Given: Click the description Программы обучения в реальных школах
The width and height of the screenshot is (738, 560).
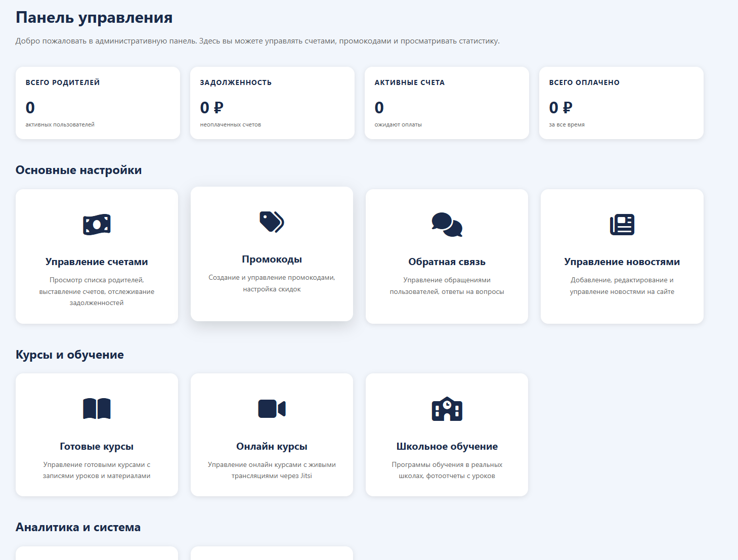Looking at the screenshot, I should click(447, 470).
